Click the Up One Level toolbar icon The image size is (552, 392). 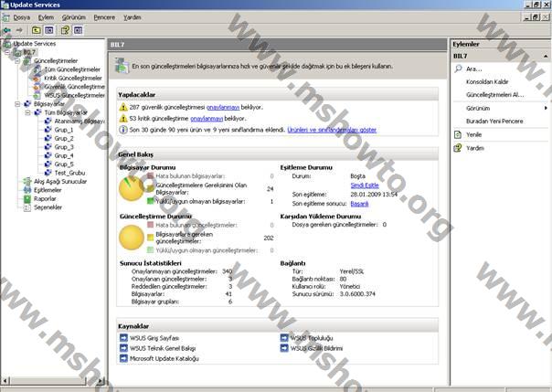click(37, 30)
